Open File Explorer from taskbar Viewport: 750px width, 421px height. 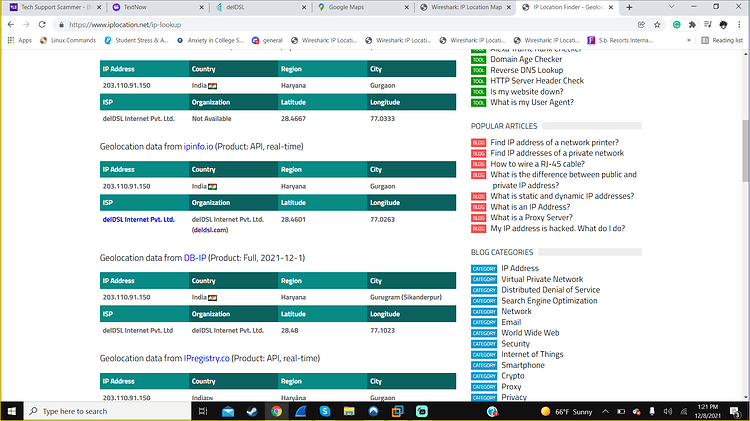(x=349, y=411)
